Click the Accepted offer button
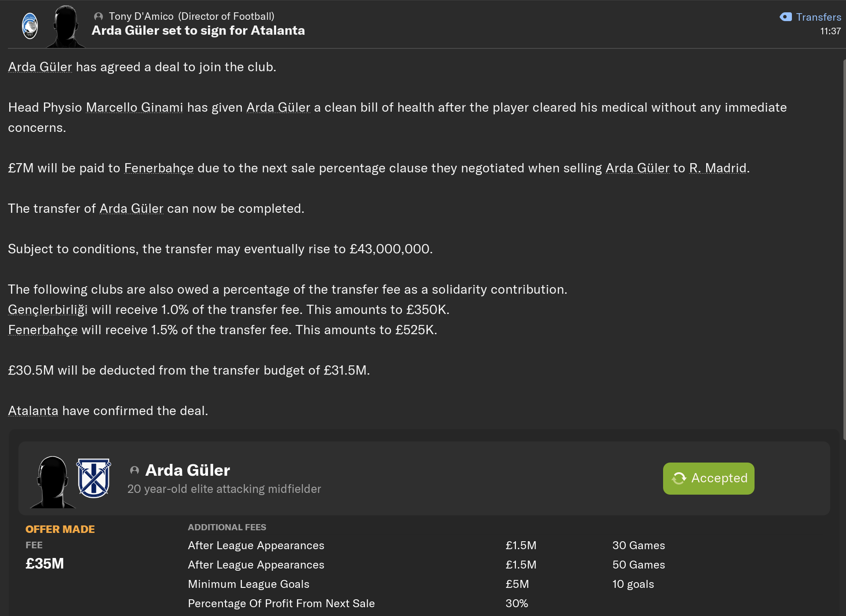The image size is (846, 616). tap(708, 478)
